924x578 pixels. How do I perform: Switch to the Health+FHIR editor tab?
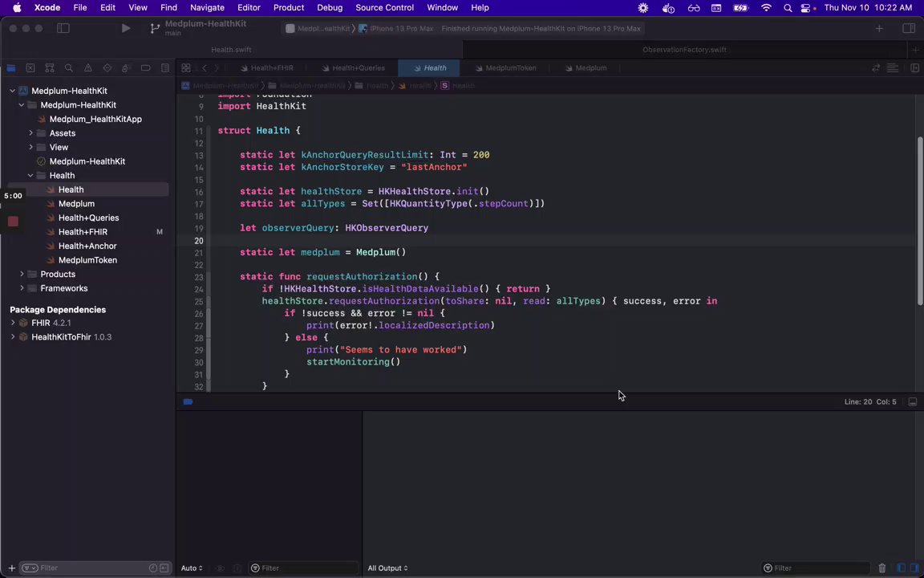266,67
